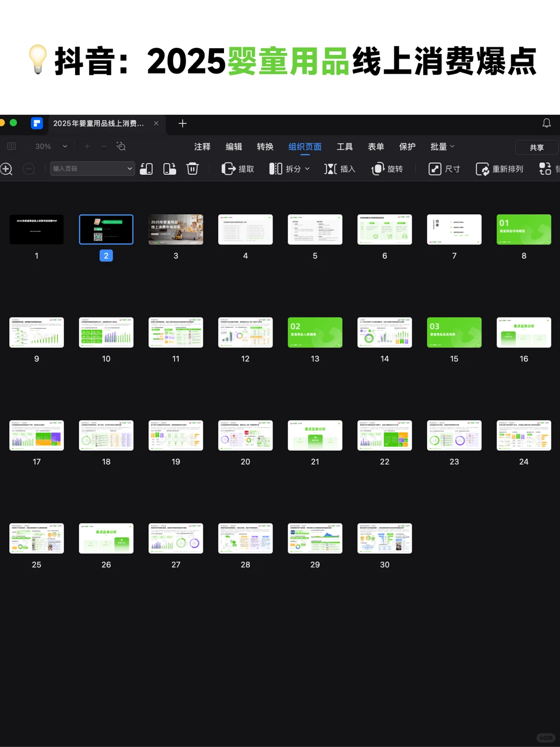Click the 提取 extract pages button
This screenshot has height=747, width=560.
point(238,169)
